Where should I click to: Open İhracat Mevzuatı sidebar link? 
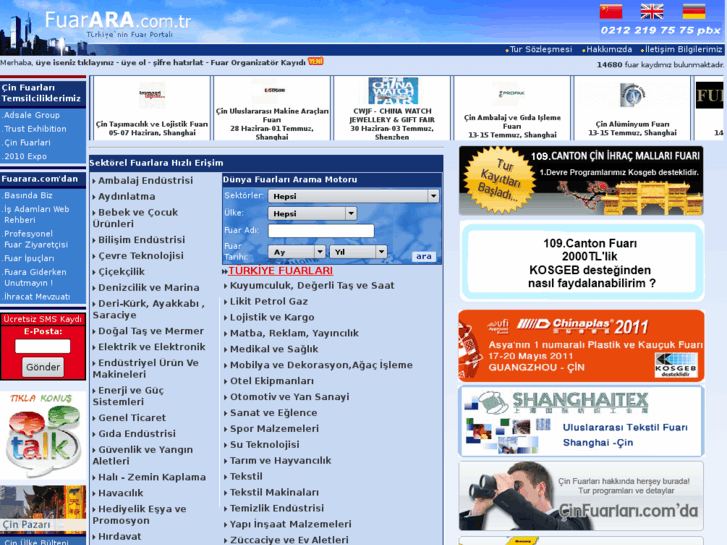point(37,296)
